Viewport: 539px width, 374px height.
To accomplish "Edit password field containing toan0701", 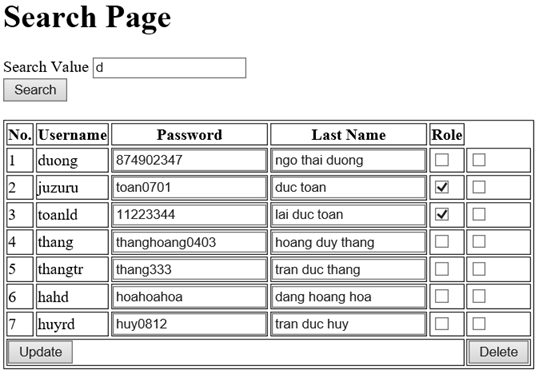I will point(189,188).
